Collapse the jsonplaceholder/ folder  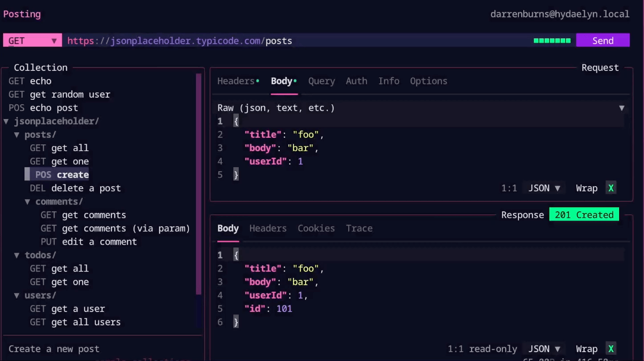(x=6, y=121)
